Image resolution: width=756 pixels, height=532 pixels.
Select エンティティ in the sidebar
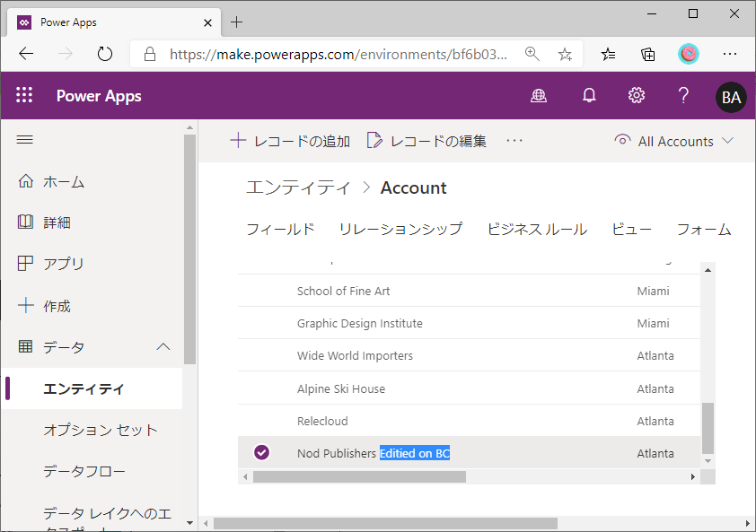pyautogui.click(x=92, y=388)
